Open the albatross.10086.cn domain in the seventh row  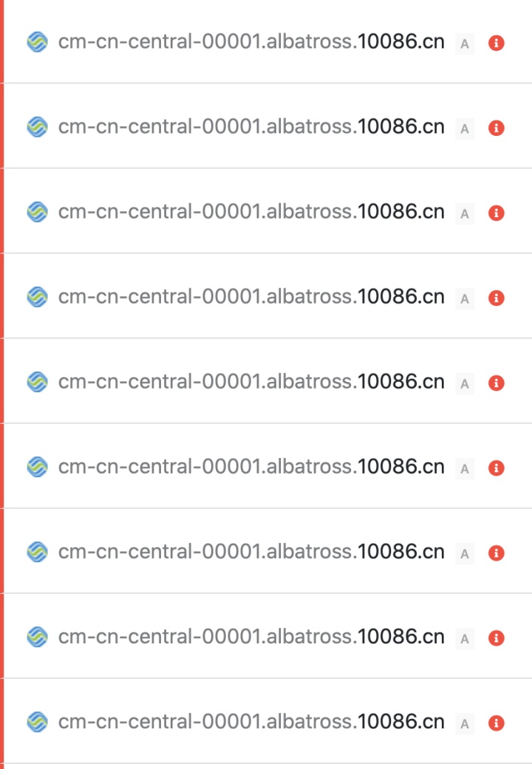[x=251, y=552]
